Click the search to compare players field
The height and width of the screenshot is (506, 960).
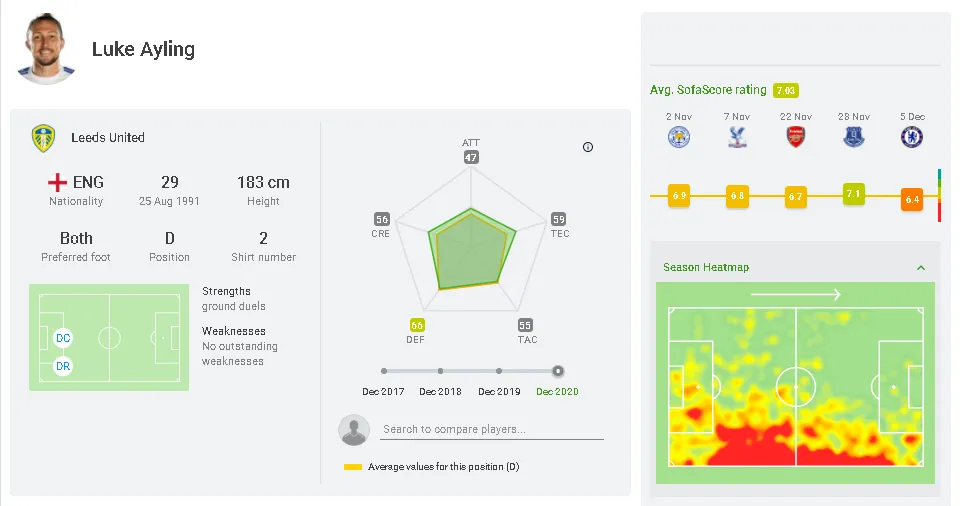(x=492, y=430)
